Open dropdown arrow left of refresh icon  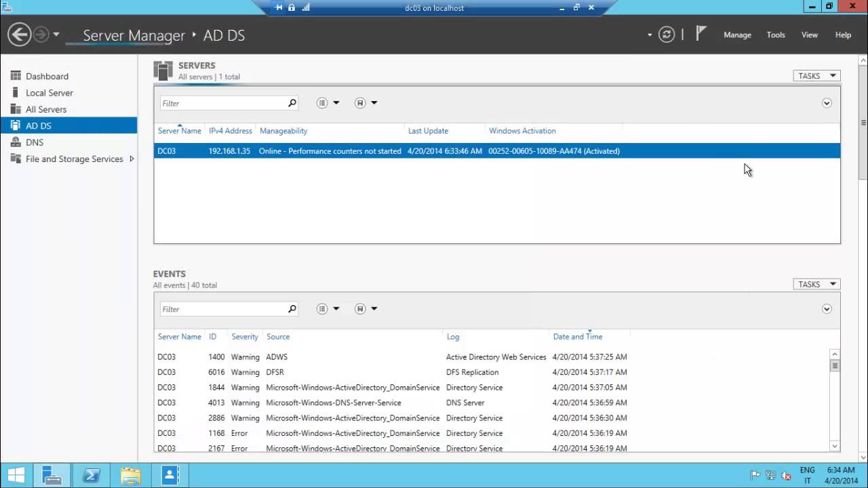(650, 35)
